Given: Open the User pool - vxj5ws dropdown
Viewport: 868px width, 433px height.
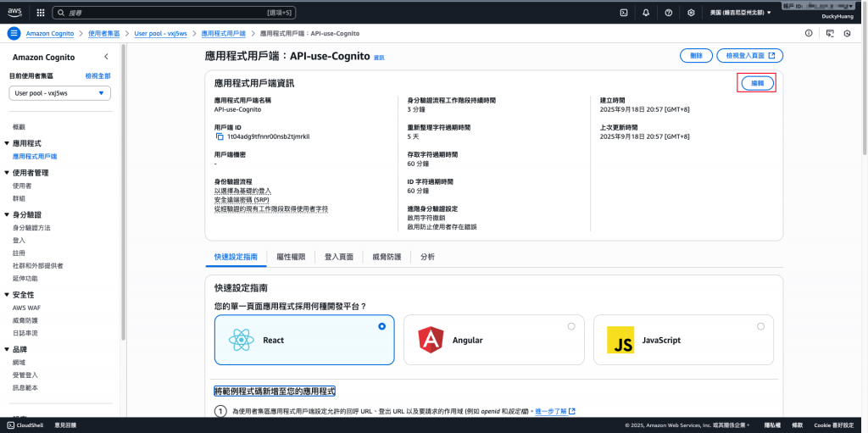Looking at the screenshot, I should [x=60, y=93].
